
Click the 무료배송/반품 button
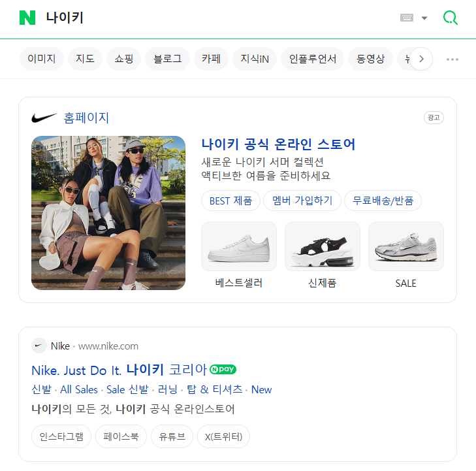383,201
